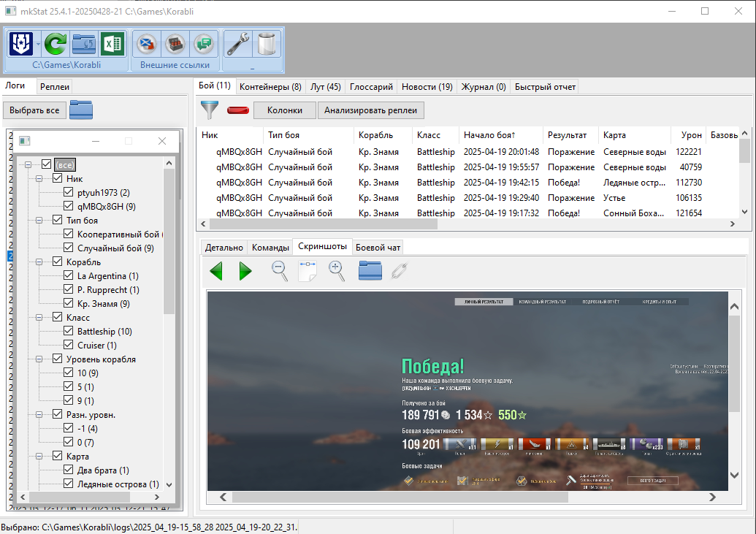Collapse the Тип боя tree node
756x534 pixels.
39,221
